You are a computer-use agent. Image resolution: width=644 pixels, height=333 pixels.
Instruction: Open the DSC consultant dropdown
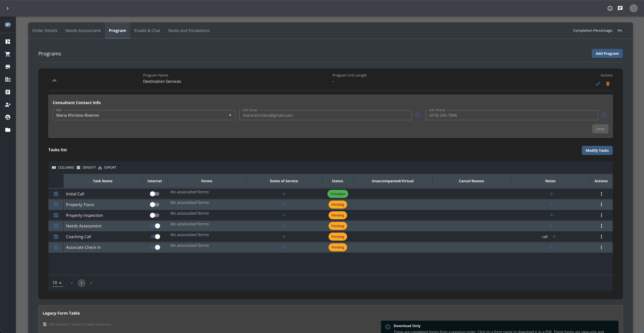point(144,115)
